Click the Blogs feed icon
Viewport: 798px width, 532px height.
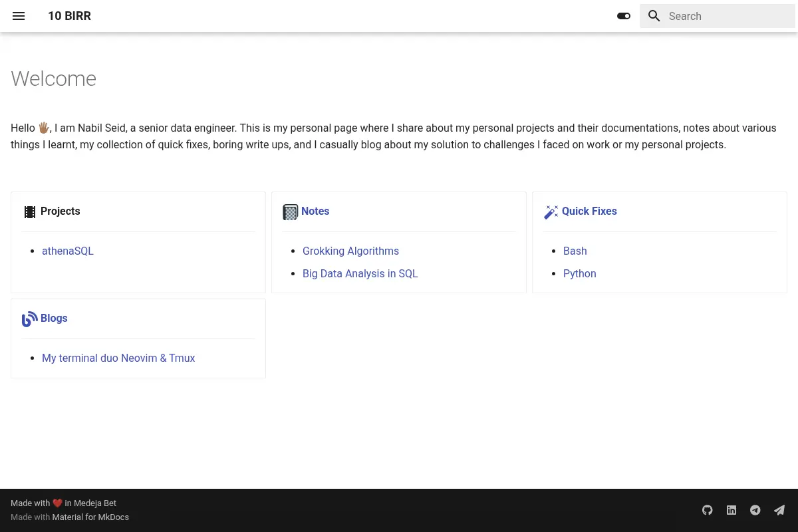point(30,319)
